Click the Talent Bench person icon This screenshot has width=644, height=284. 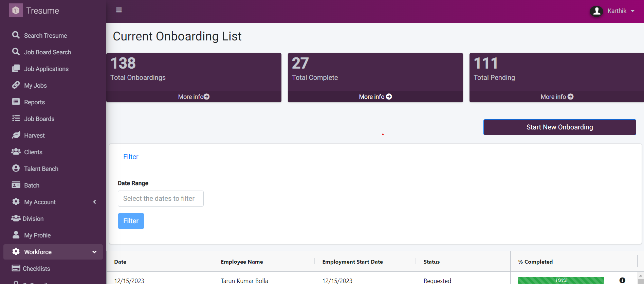16,168
